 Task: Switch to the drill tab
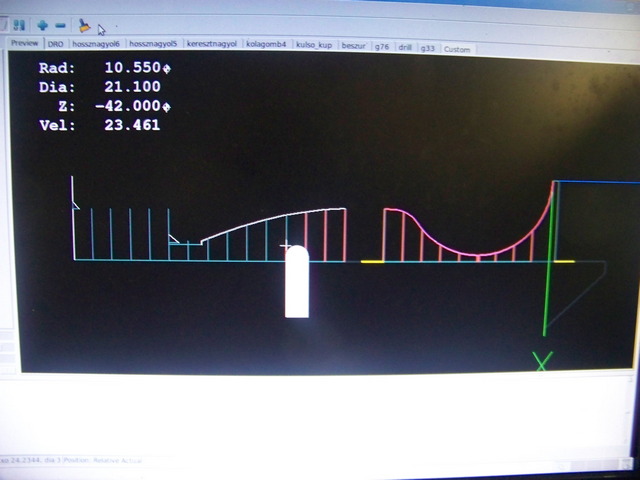click(x=405, y=47)
